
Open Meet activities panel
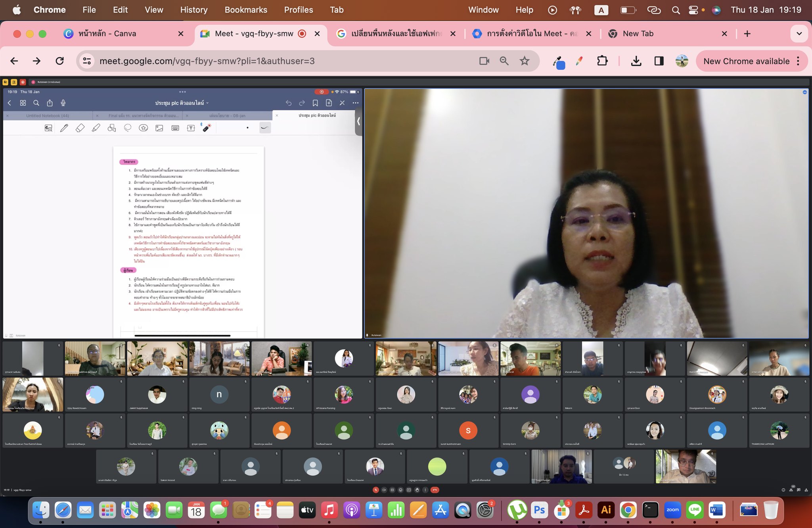coord(806,490)
